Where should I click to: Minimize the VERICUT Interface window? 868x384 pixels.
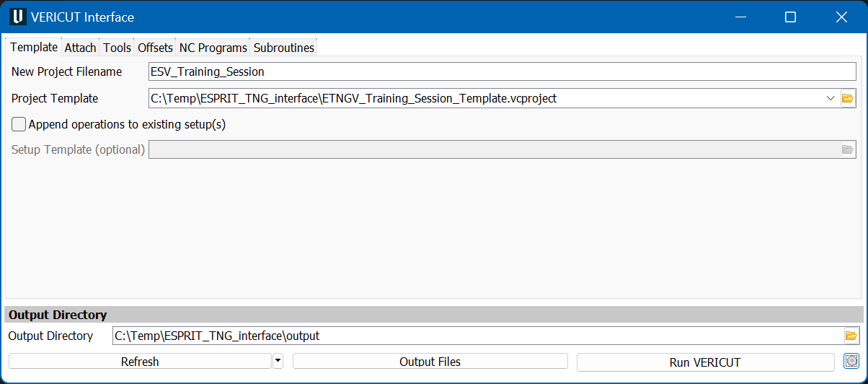[740, 17]
